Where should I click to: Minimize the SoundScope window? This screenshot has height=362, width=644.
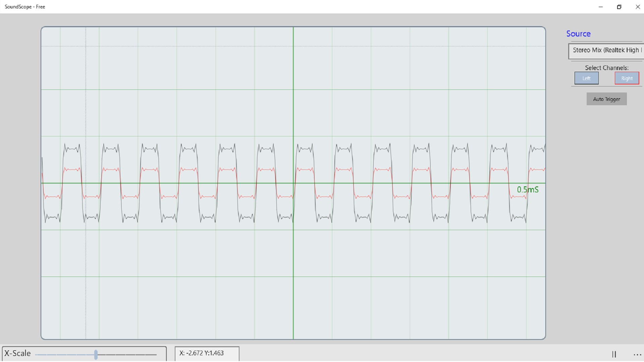point(600,7)
